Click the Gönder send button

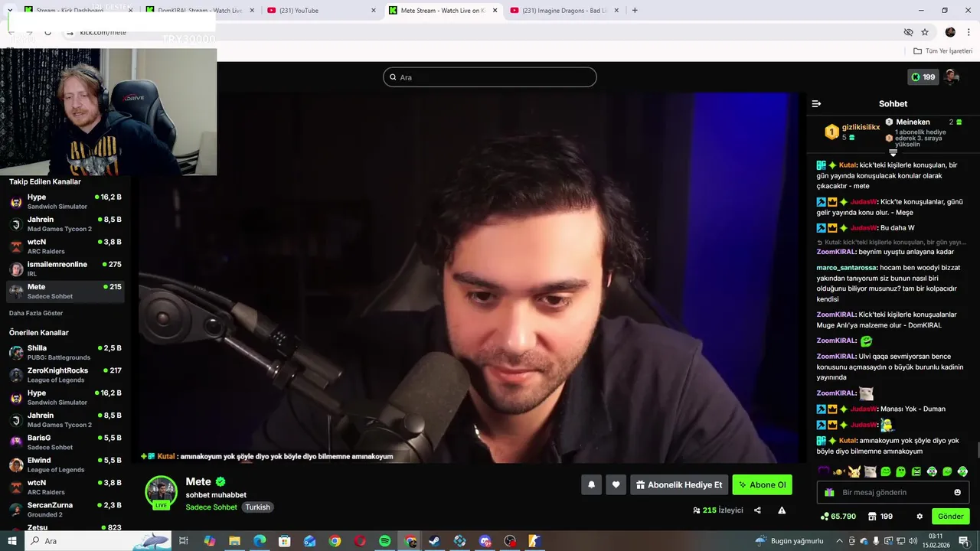(x=950, y=517)
